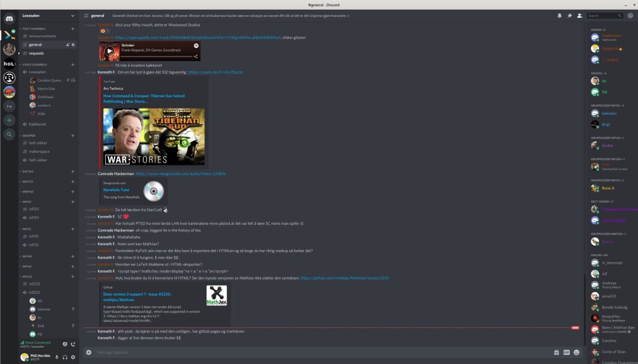
Task: Click the upload attachment plus button
Action: pyautogui.click(x=89, y=352)
